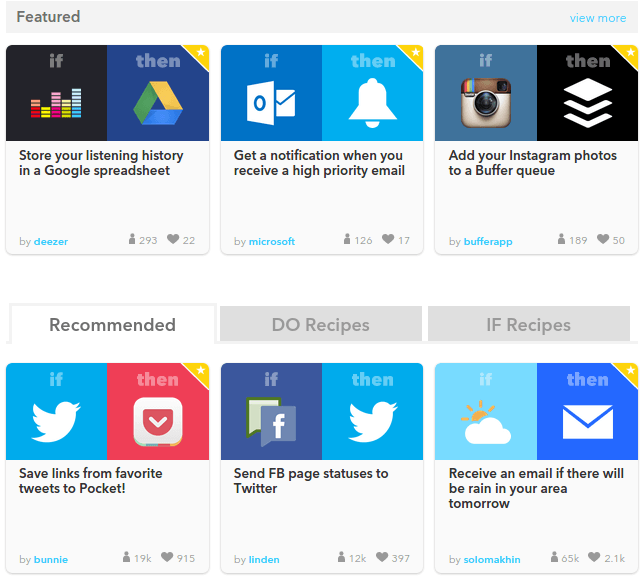Click the weather sun and cloud icon
643x579 pixels.
click(x=486, y=422)
